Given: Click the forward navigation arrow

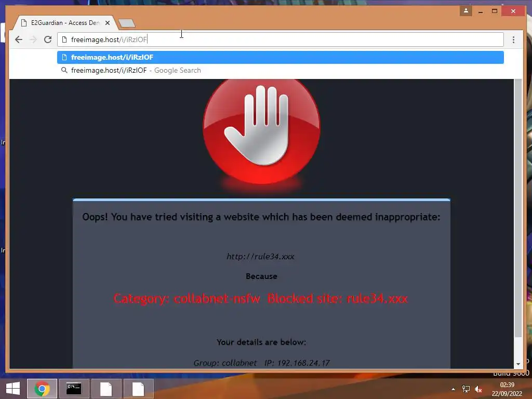Looking at the screenshot, I should point(33,39).
